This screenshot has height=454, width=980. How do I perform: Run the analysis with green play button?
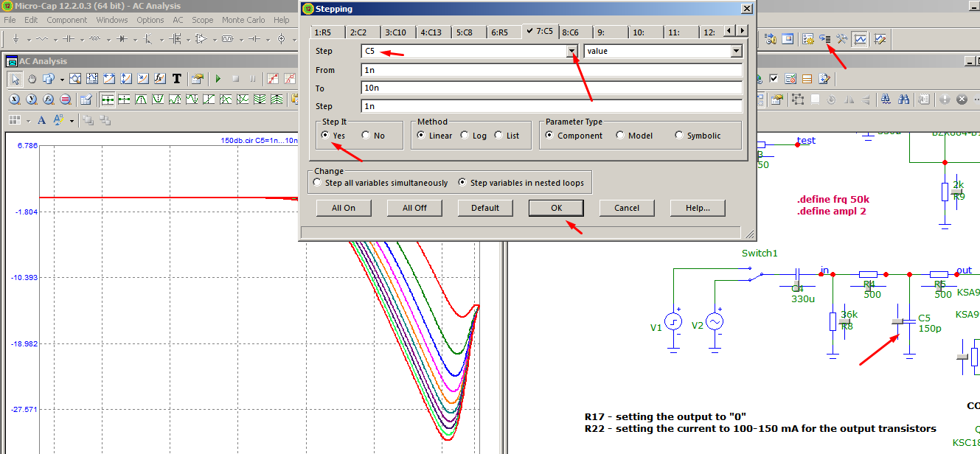click(218, 78)
